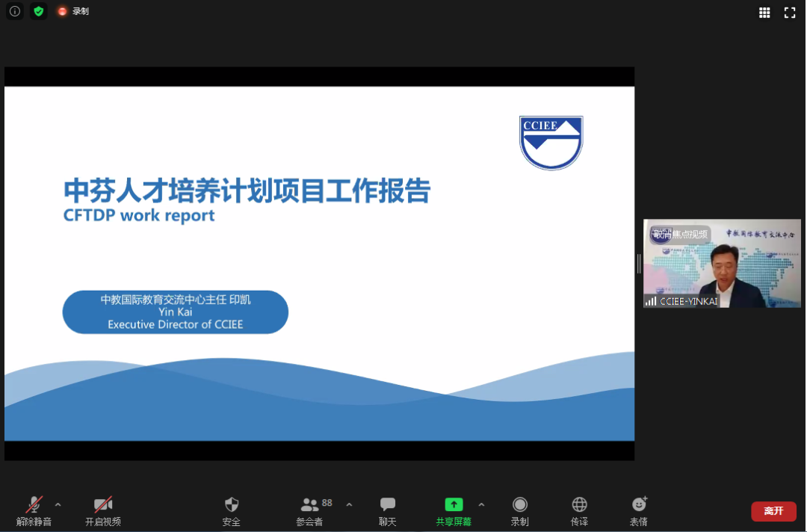Turn on camera with 开启视频
This screenshot has width=807, height=532.
pos(103,511)
